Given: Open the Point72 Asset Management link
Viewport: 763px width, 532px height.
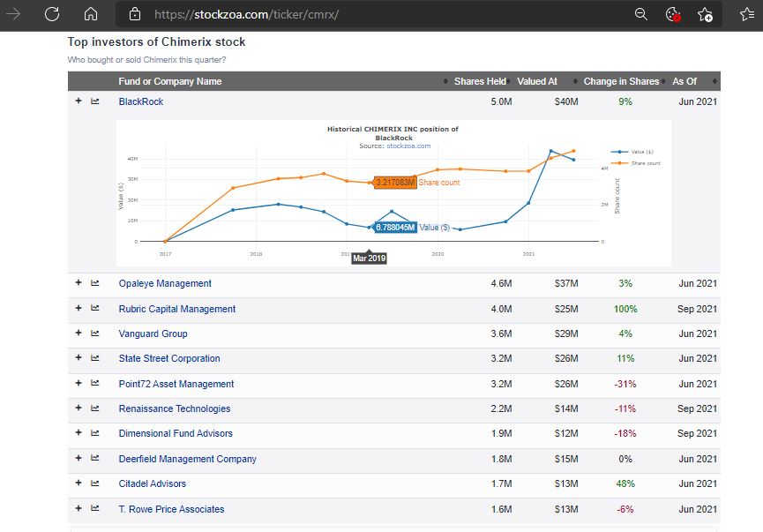Looking at the screenshot, I should pyautogui.click(x=176, y=384).
